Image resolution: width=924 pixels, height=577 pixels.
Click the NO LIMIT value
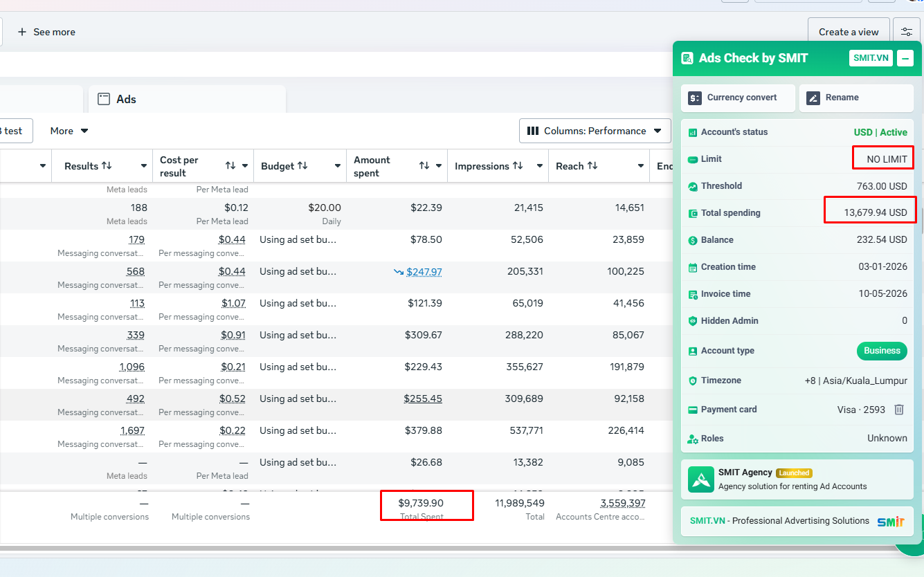pos(887,160)
